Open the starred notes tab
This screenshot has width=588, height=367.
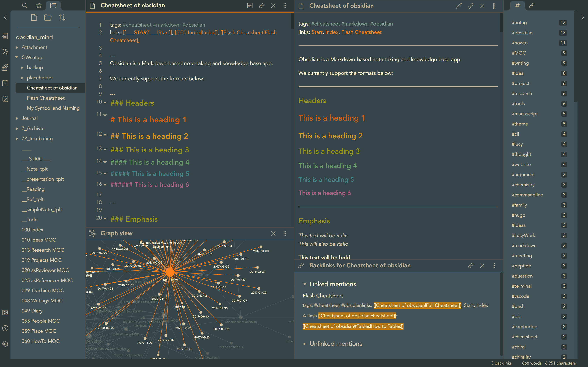39,5
